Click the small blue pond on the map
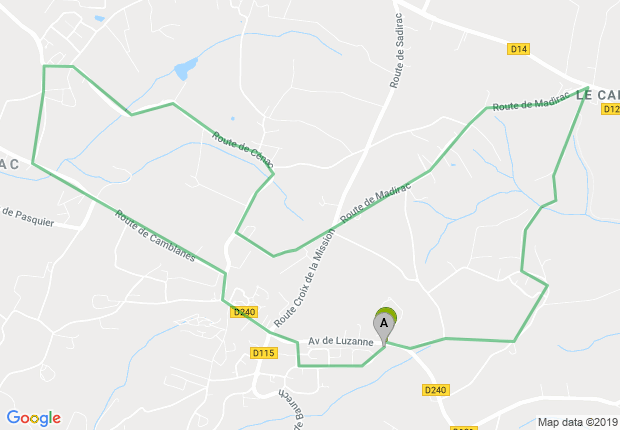620x430 pixels. 186,68
